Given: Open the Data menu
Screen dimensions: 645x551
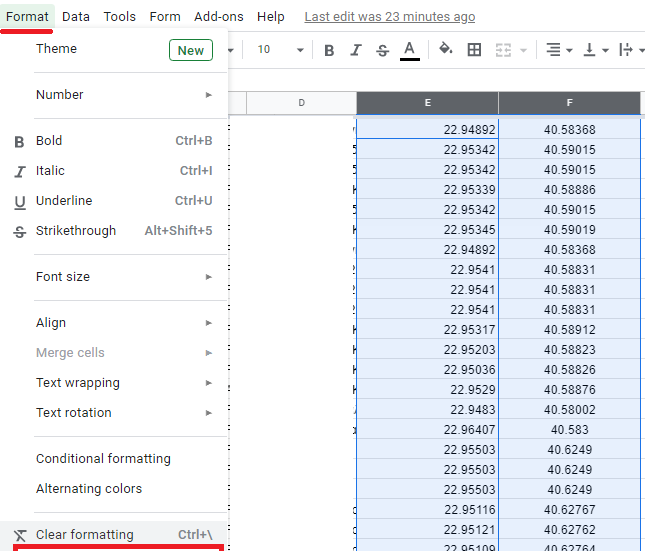Looking at the screenshot, I should pyautogui.click(x=76, y=16).
